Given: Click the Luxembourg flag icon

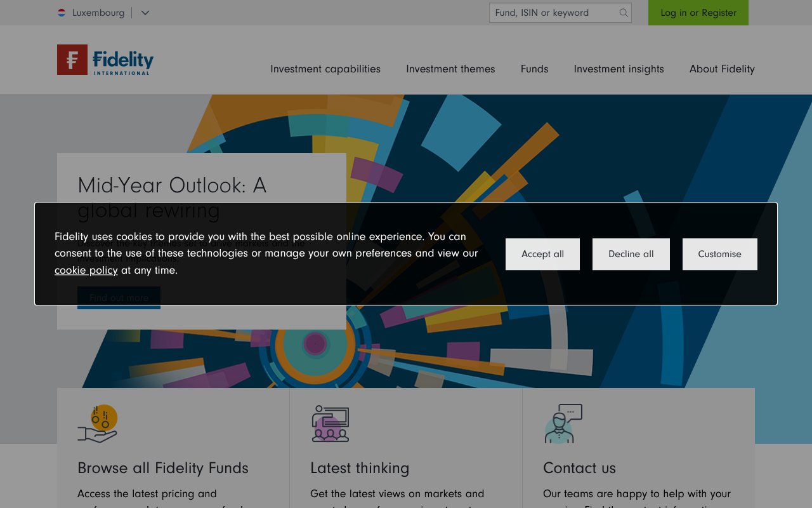Looking at the screenshot, I should click(62, 12).
